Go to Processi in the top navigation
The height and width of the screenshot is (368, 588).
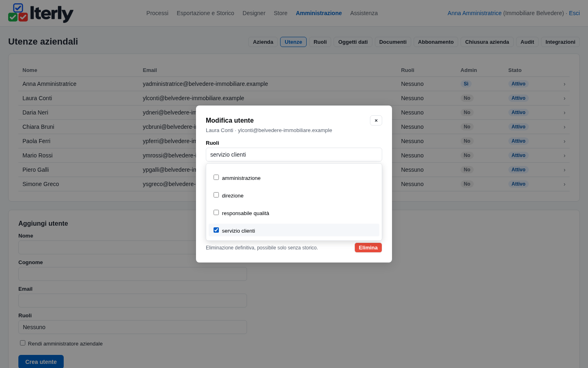157,13
